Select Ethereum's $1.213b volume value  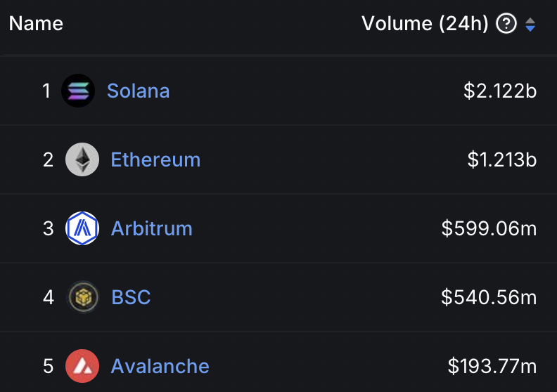point(502,159)
